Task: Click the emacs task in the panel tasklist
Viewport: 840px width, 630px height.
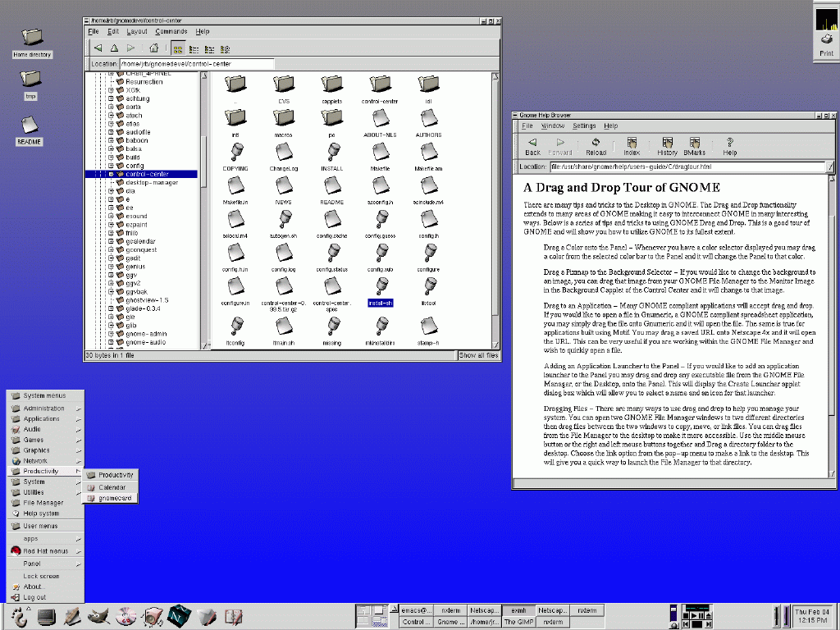Action: (x=416, y=610)
